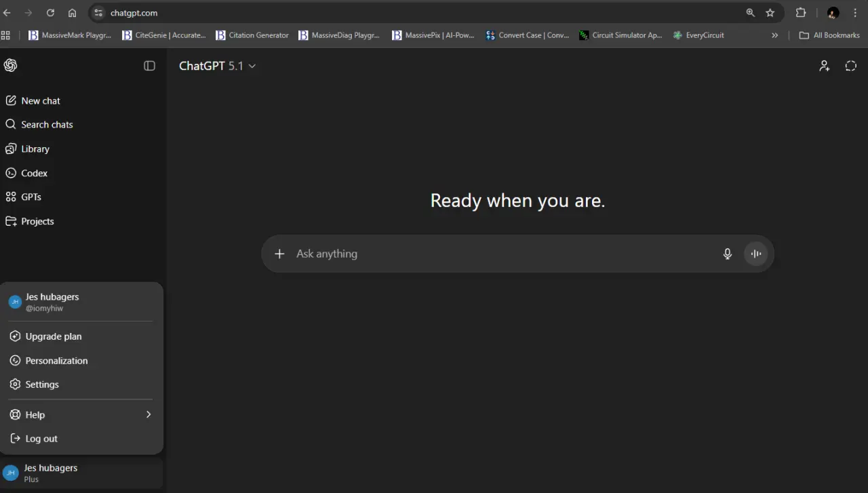Open the MassiveMark Playground bookmark
This screenshot has width=868, height=493.
click(x=70, y=35)
